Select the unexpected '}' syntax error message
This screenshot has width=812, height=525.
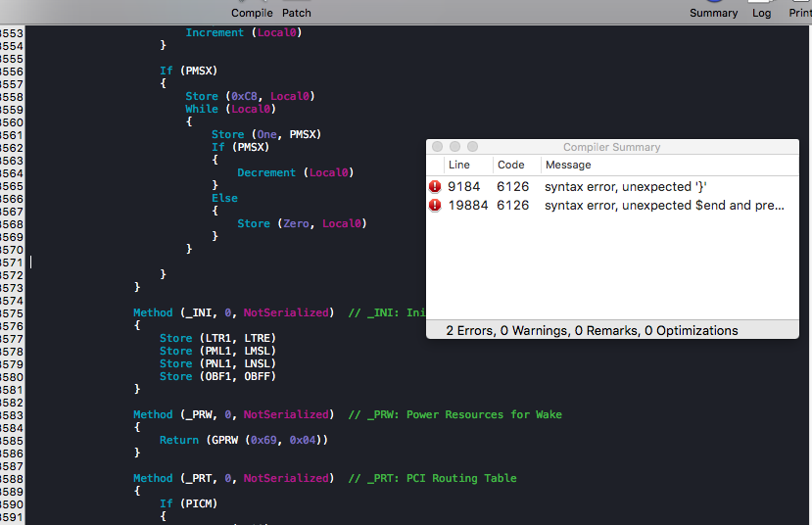tap(626, 186)
